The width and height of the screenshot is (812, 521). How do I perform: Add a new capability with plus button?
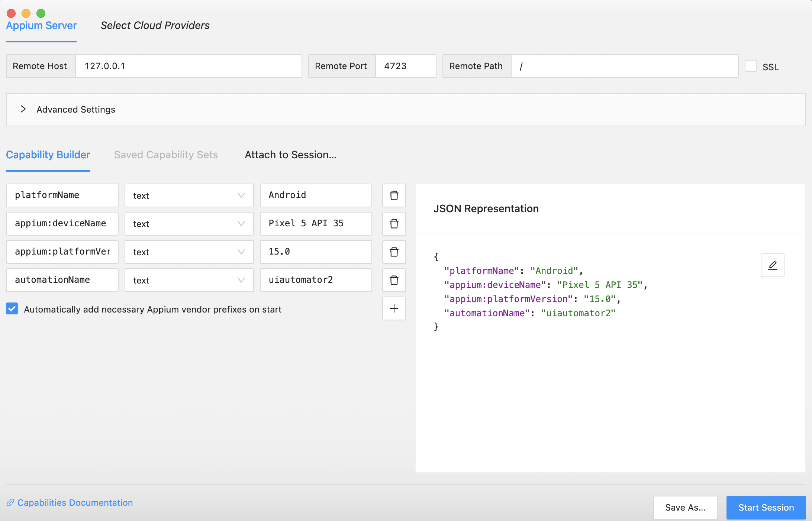(394, 308)
